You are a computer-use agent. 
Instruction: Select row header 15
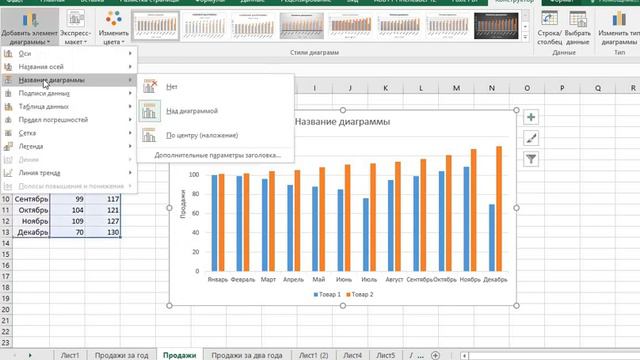click(6, 254)
